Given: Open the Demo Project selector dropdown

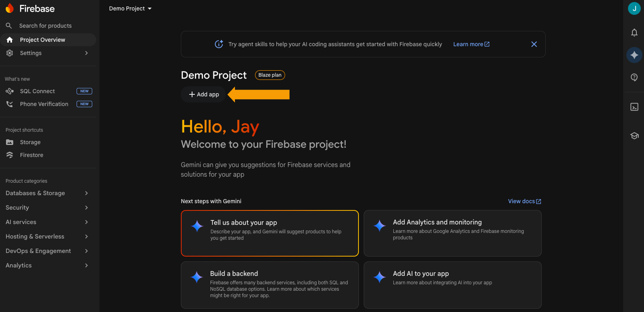Looking at the screenshot, I should coord(130,8).
